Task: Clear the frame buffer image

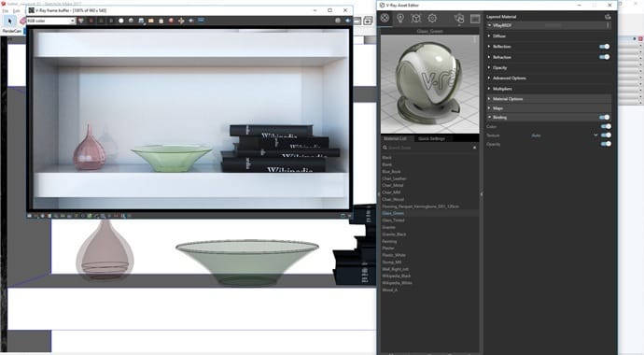Action: click(161, 21)
